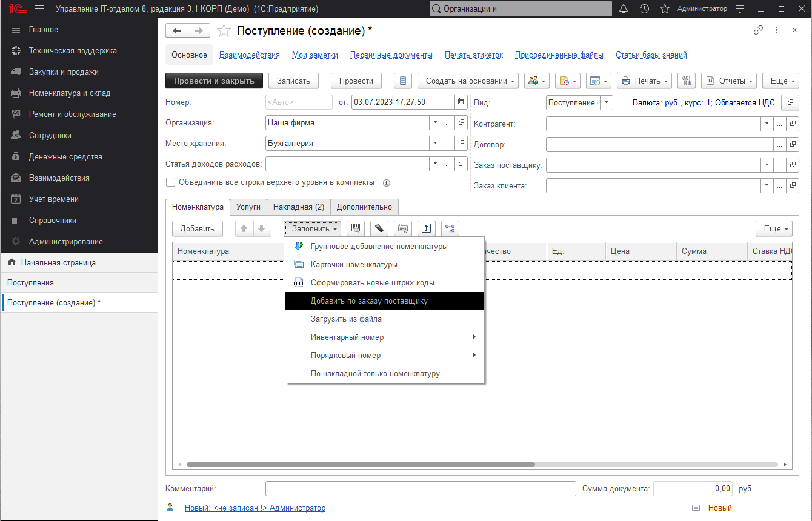Open the history clock icon in title bar
This screenshot has height=521, width=812.
(644, 8)
